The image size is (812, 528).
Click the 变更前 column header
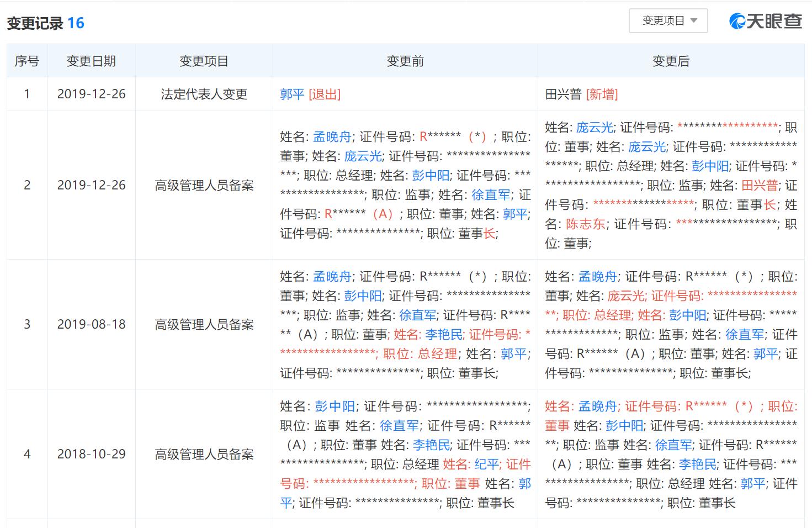coord(405,61)
